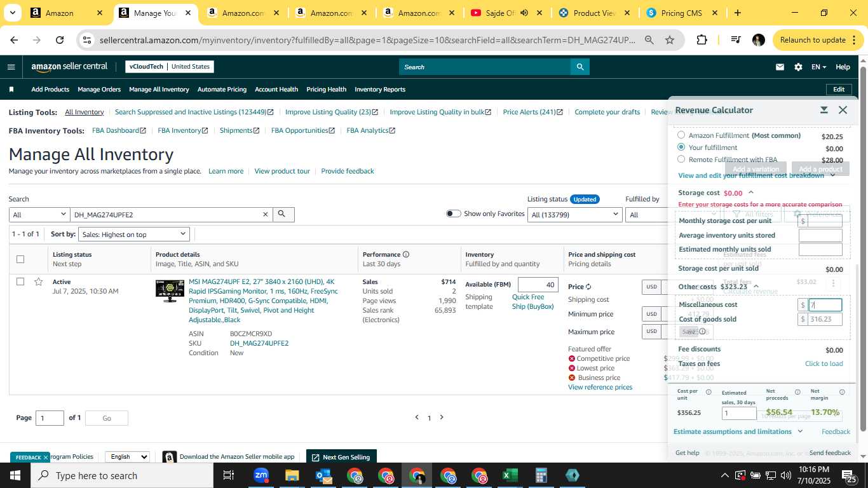This screenshot has width=868, height=488.
Task: Click the Available (FBM) quantity field
Action: tap(538, 285)
